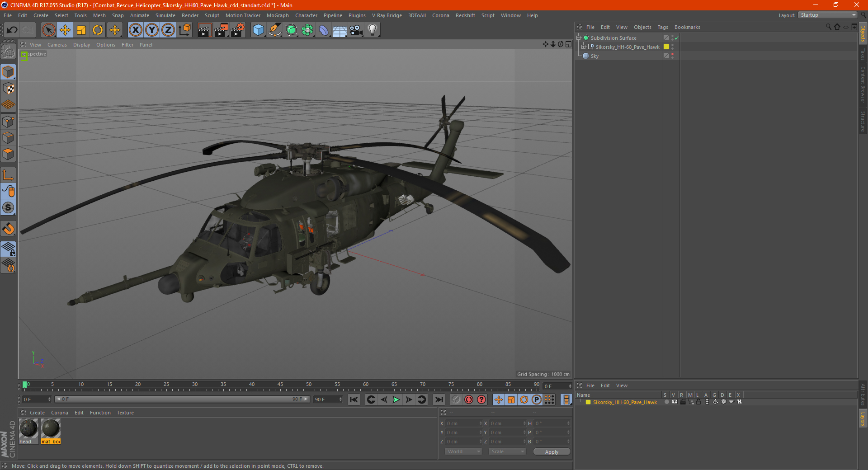868x470 pixels.
Task: Toggle Autokeying button
Action: coord(469,399)
